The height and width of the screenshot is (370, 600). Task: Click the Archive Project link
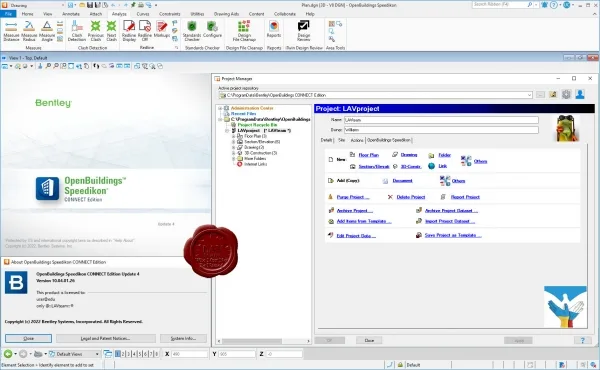click(x=355, y=210)
